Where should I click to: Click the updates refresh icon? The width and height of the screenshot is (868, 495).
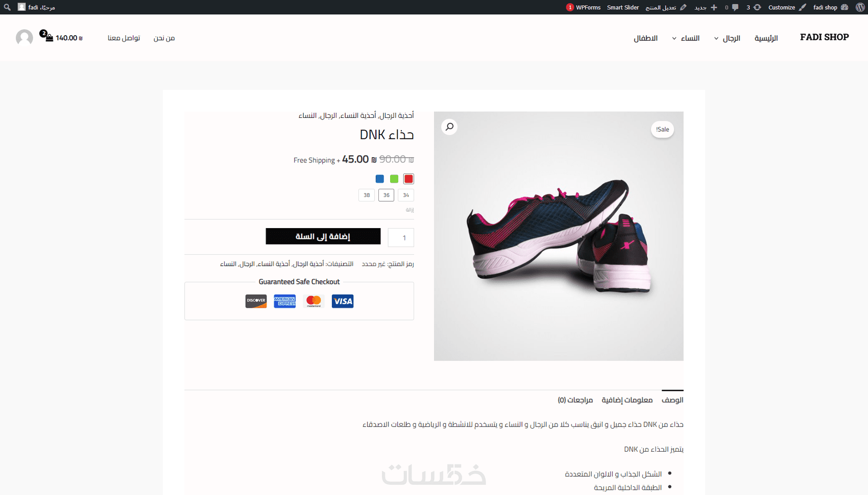[x=757, y=7]
